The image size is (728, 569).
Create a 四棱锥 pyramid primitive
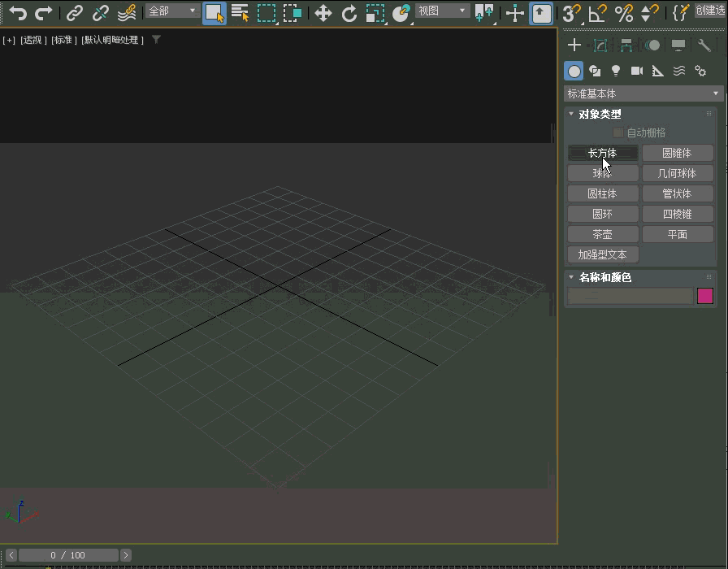tap(678, 214)
